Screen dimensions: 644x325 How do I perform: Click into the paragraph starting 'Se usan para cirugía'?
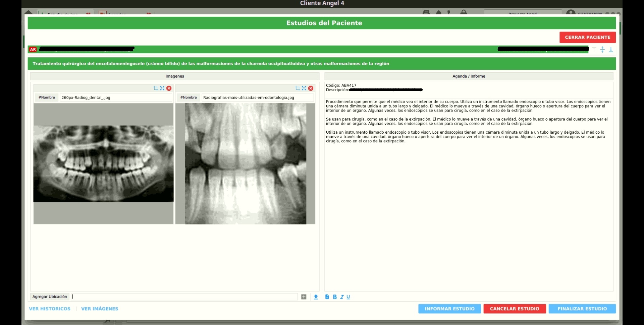tap(467, 121)
